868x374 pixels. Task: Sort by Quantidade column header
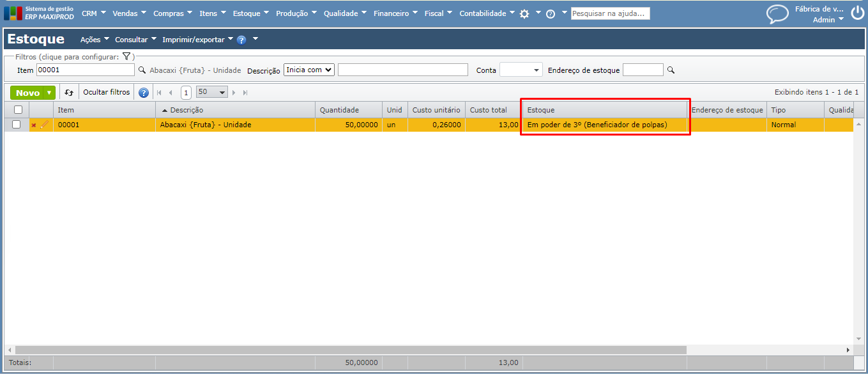pos(349,110)
